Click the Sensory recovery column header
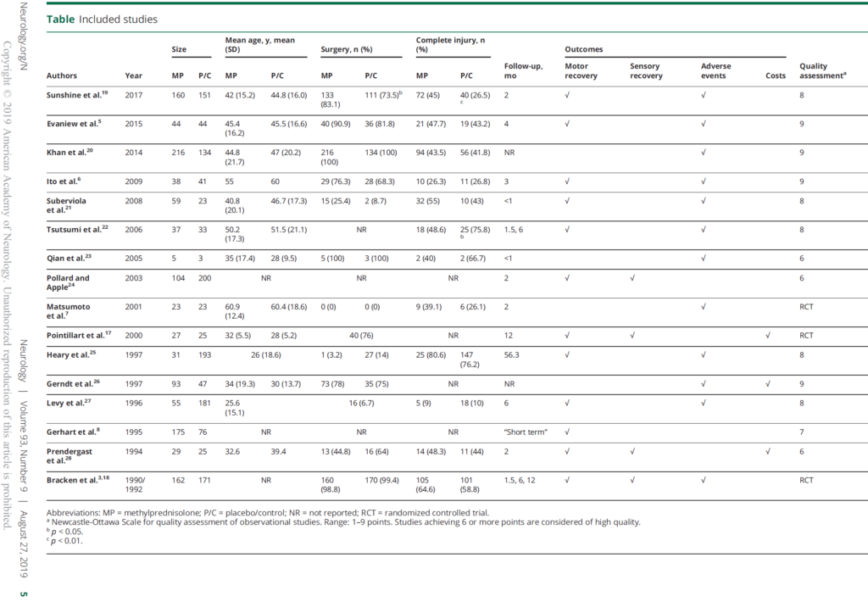 coord(646,71)
